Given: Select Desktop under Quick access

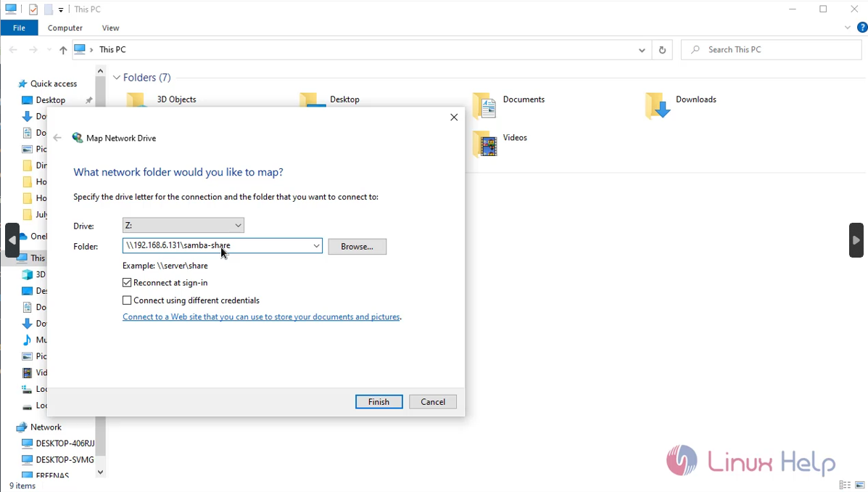Looking at the screenshot, I should tap(50, 100).
